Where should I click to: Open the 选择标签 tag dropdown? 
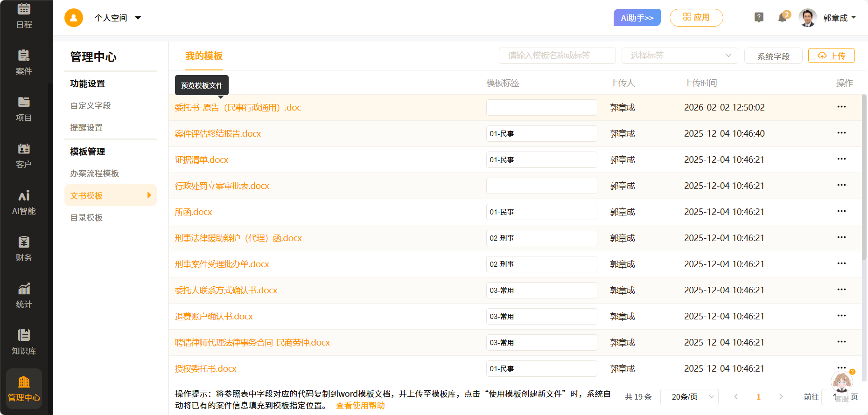coord(679,55)
